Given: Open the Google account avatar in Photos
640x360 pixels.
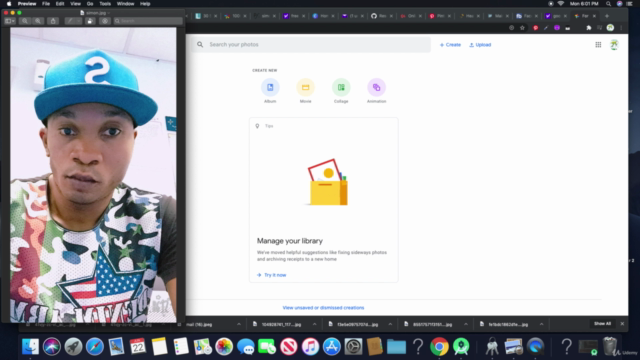Looking at the screenshot, I should [614, 45].
